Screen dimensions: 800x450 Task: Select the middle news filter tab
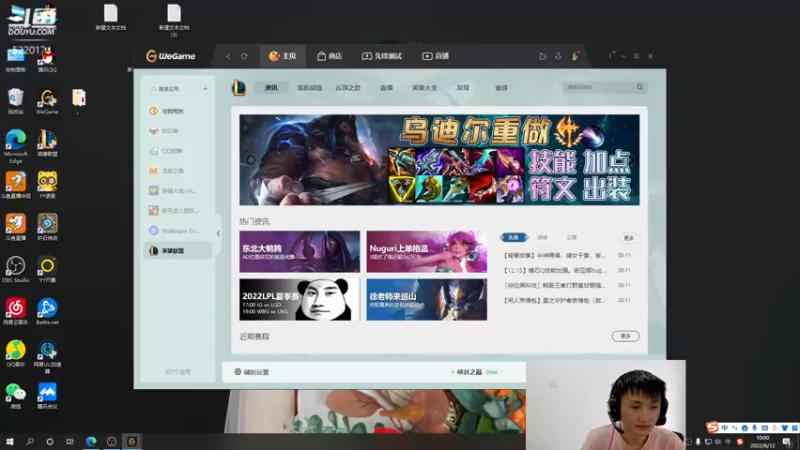click(x=542, y=237)
